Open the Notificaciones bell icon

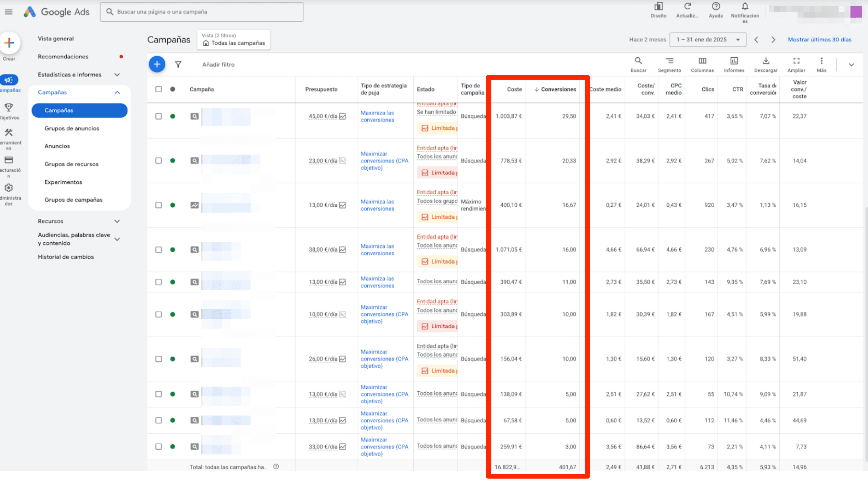[745, 7]
